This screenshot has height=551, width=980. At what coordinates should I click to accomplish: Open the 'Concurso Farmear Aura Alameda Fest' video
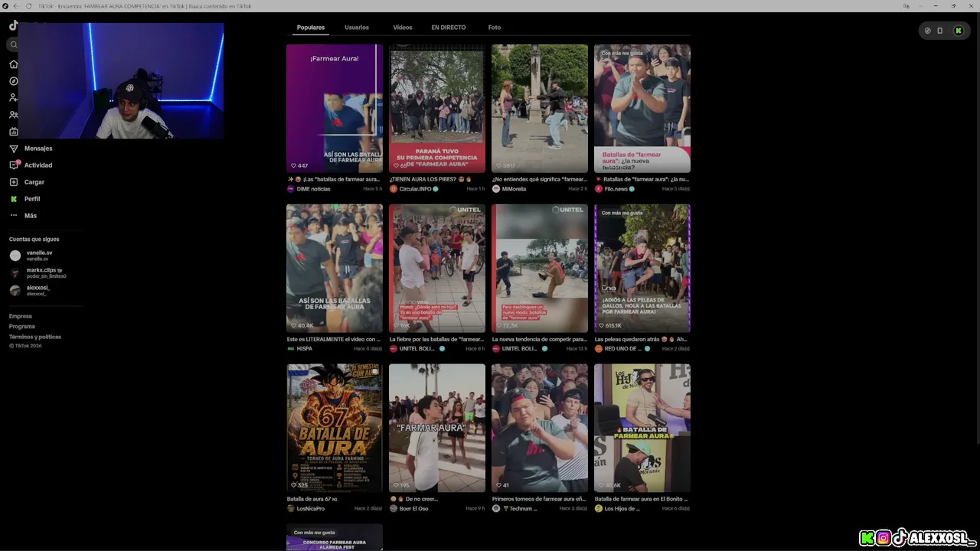coord(335,537)
